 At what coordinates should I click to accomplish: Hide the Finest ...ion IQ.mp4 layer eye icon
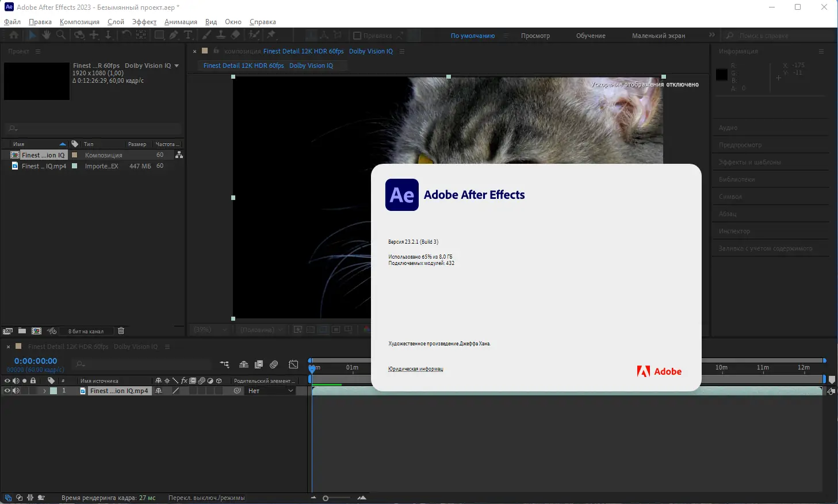(x=7, y=390)
